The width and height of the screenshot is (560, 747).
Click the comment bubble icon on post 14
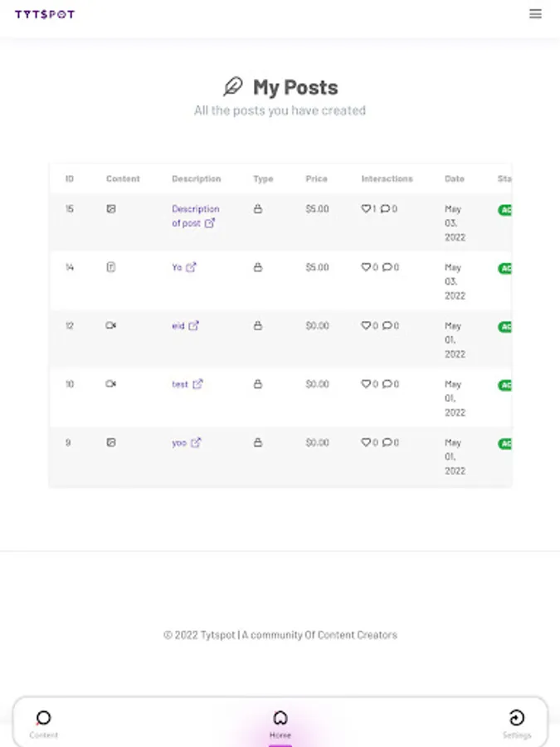click(387, 267)
